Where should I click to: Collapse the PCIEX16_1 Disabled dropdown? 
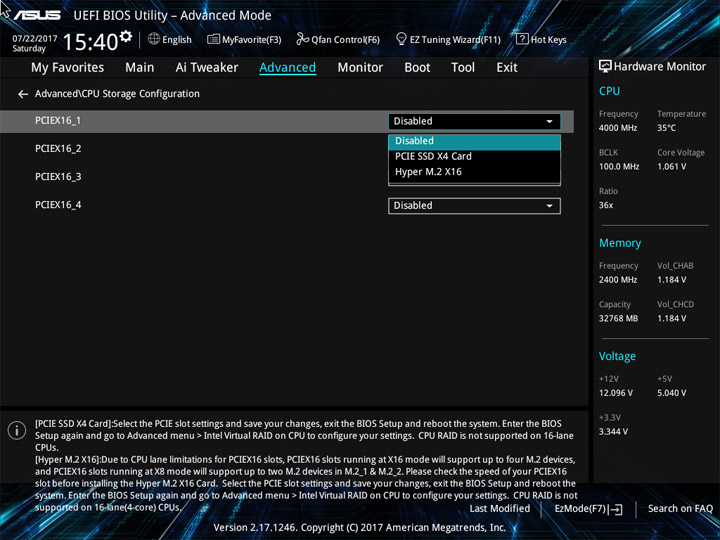point(474,121)
